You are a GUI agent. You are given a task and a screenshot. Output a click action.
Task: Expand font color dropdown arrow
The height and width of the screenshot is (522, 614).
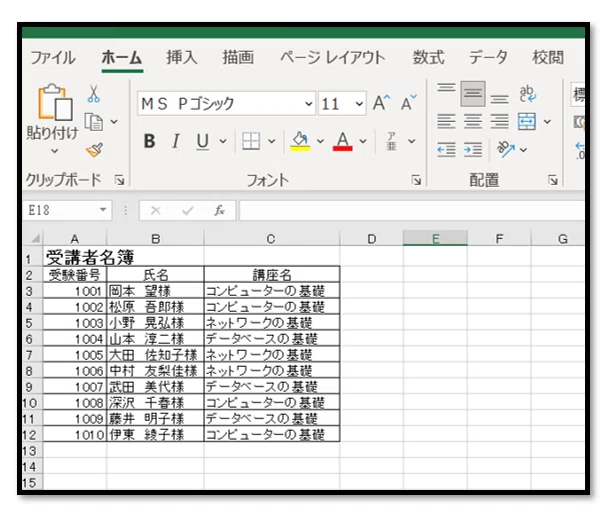(363, 141)
